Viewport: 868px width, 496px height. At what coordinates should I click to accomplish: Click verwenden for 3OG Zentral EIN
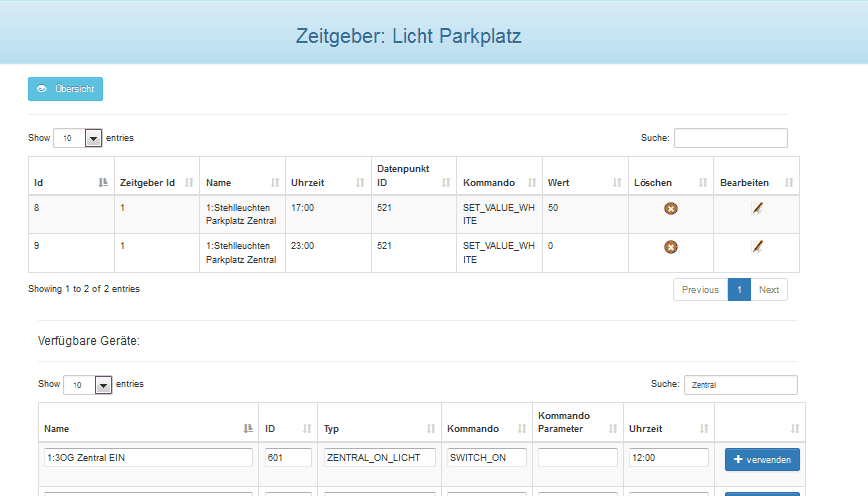762,459
